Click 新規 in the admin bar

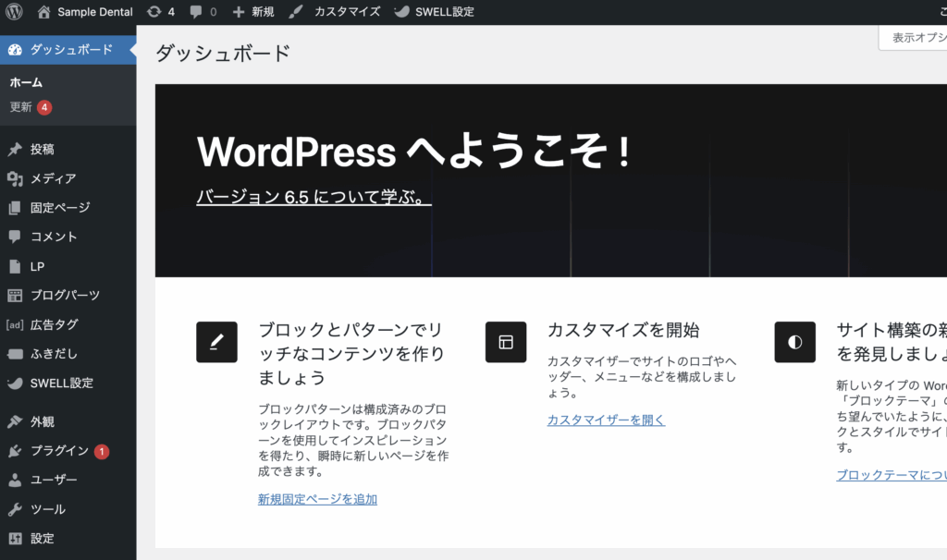pos(252,12)
